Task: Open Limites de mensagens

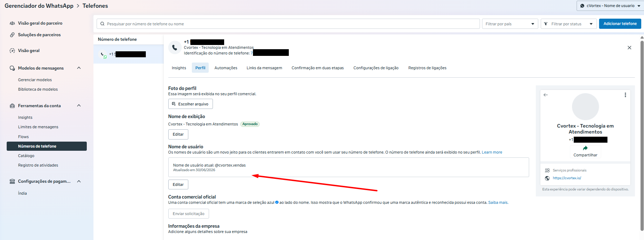Action: pyautogui.click(x=38, y=127)
